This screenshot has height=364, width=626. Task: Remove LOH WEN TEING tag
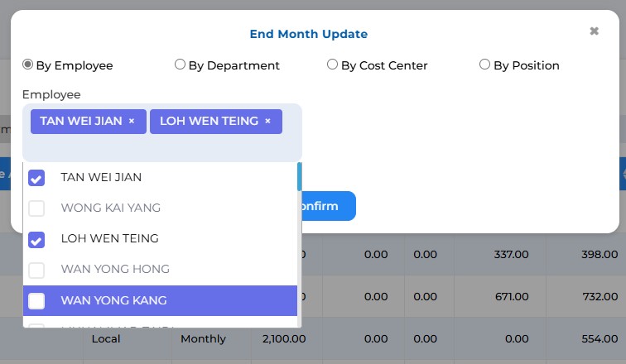tap(267, 121)
